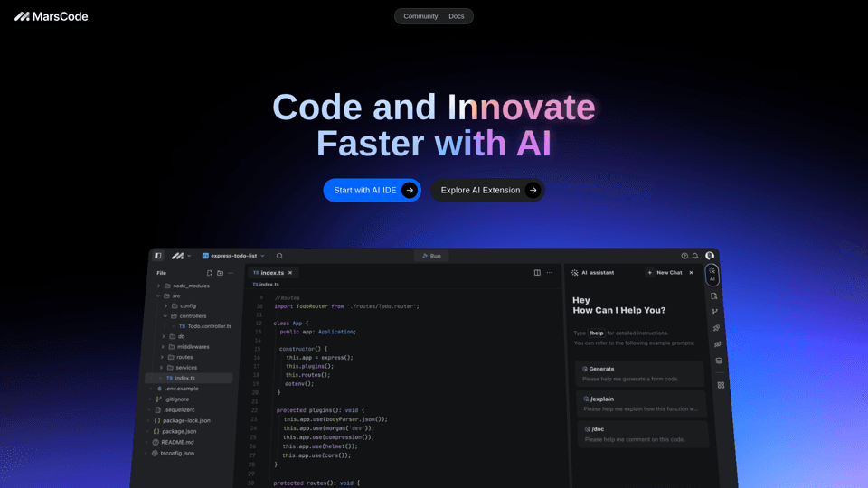Click the AI assistant panel title icon
The height and width of the screenshot is (488, 868).
(x=575, y=273)
